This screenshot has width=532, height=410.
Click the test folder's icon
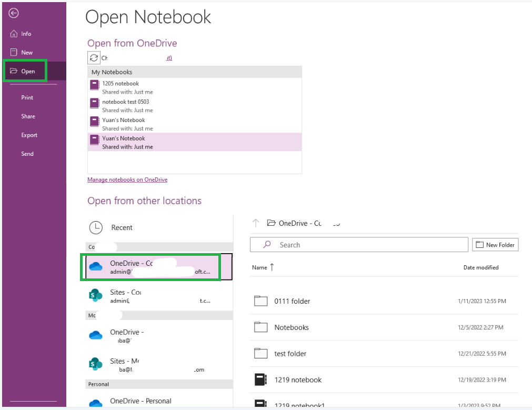(x=260, y=353)
